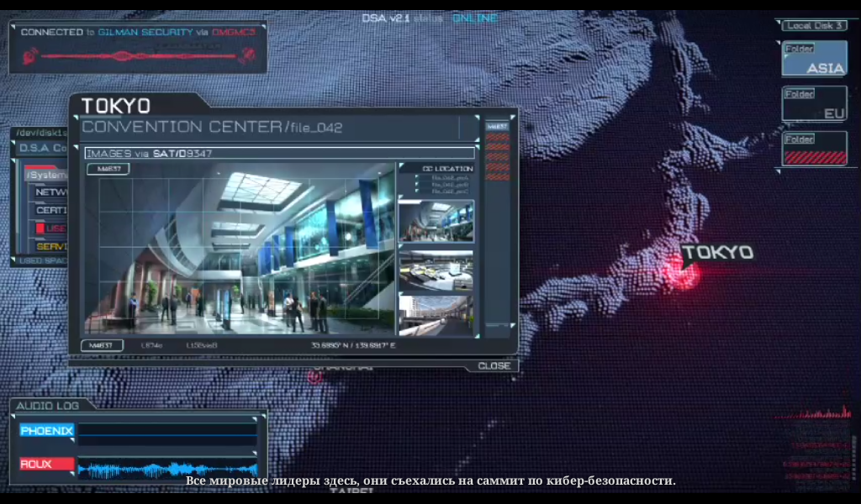This screenshot has height=504, width=861.
Task: Select the NETW entry in the D.S.A panel
Action: tap(50, 192)
